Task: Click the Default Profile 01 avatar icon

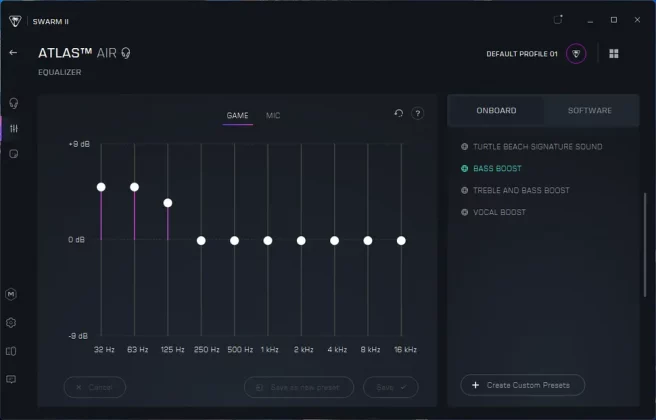Action: point(576,54)
